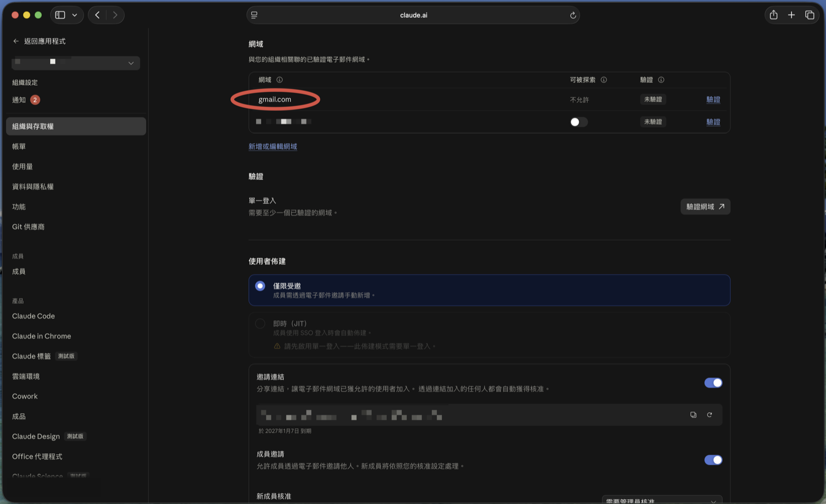
Task: Click the 新增或編輯網域 link
Action: pos(273,146)
